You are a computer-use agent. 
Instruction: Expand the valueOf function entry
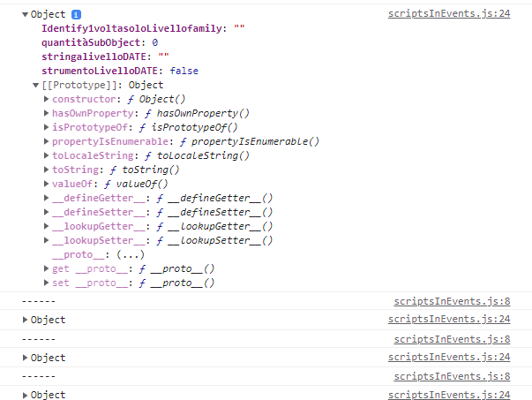coord(46,184)
